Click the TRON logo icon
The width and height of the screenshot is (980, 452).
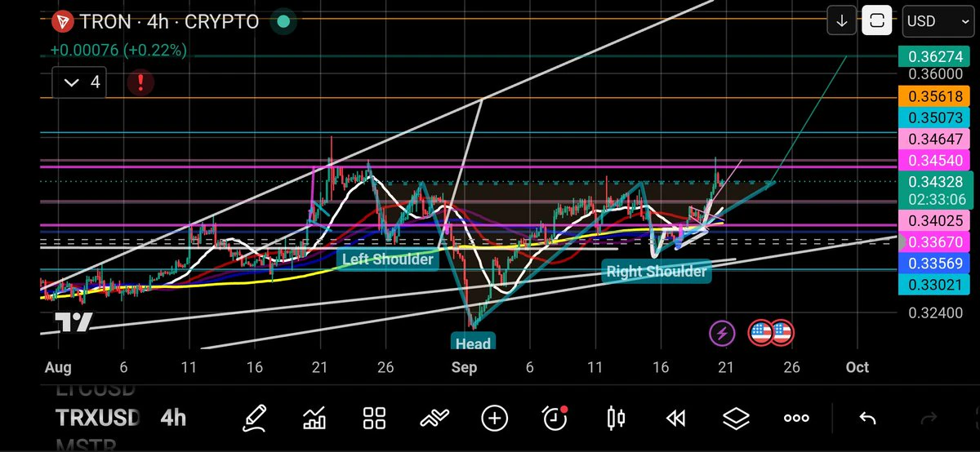click(61, 21)
